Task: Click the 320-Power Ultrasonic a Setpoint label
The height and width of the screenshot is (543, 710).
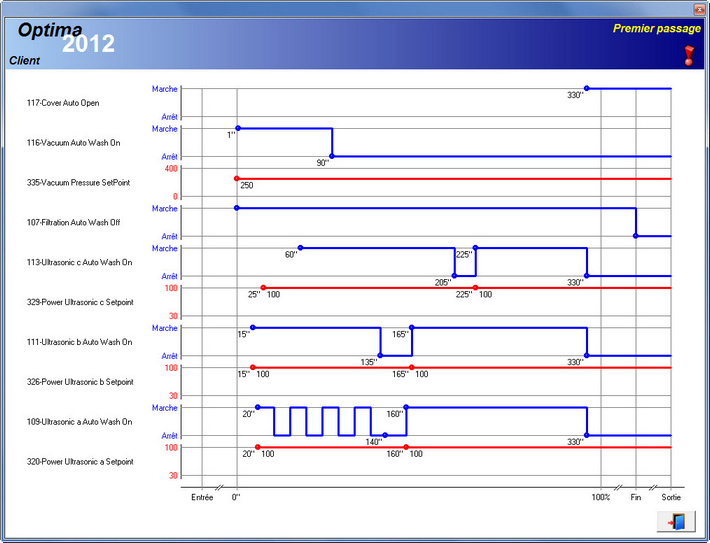Action: (80, 461)
